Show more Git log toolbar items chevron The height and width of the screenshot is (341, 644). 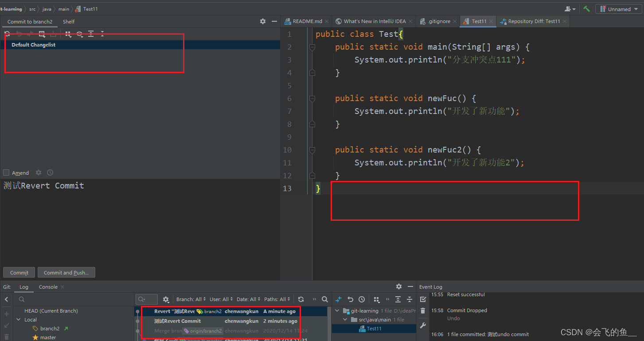pos(314,299)
